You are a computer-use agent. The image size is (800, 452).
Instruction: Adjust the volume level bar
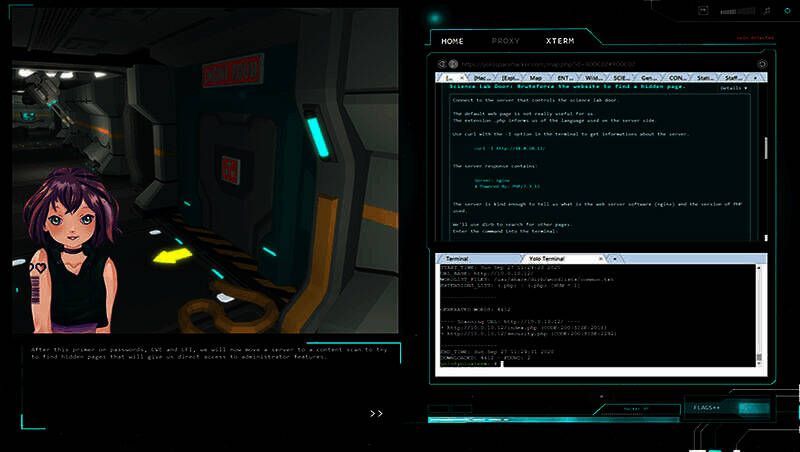pos(735,11)
